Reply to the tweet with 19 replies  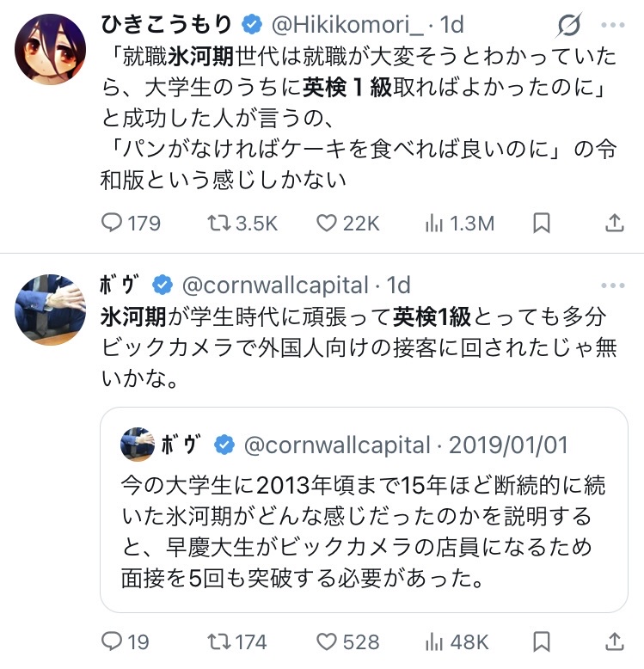tap(113, 641)
